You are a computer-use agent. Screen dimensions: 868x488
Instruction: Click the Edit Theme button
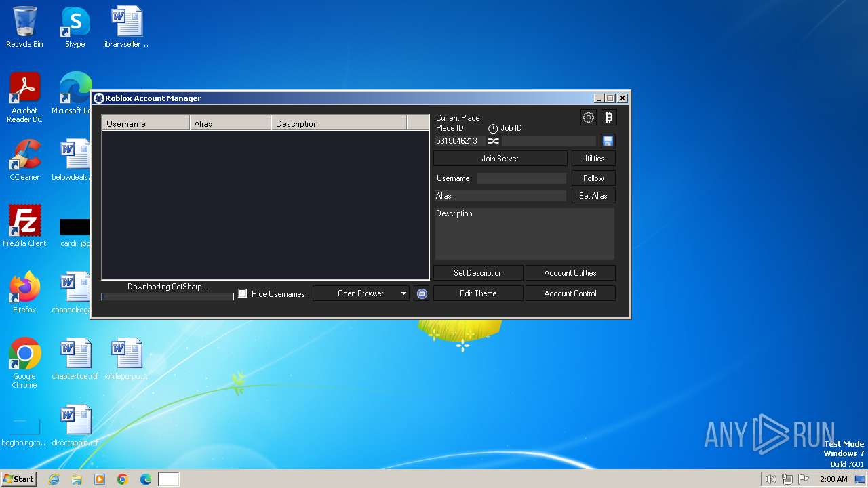(478, 293)
